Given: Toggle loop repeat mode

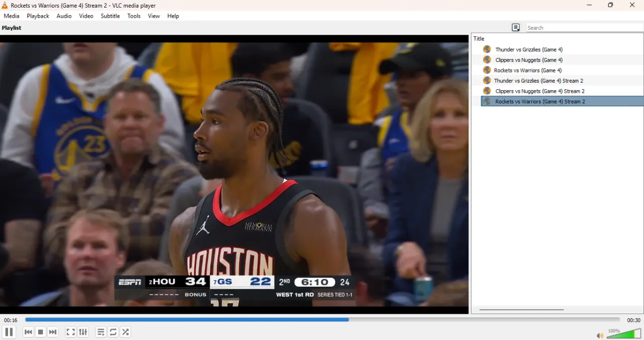Looking at the screenshot, I should (113, 332).
